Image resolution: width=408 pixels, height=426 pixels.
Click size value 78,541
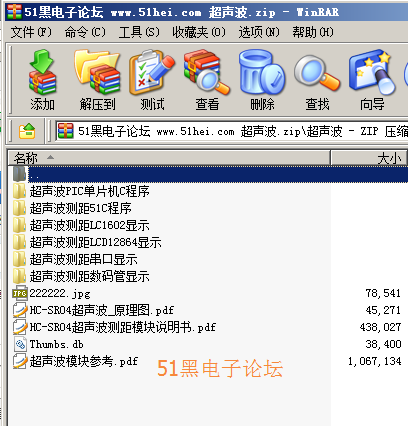pyautogui.click(x=383, y=293)
